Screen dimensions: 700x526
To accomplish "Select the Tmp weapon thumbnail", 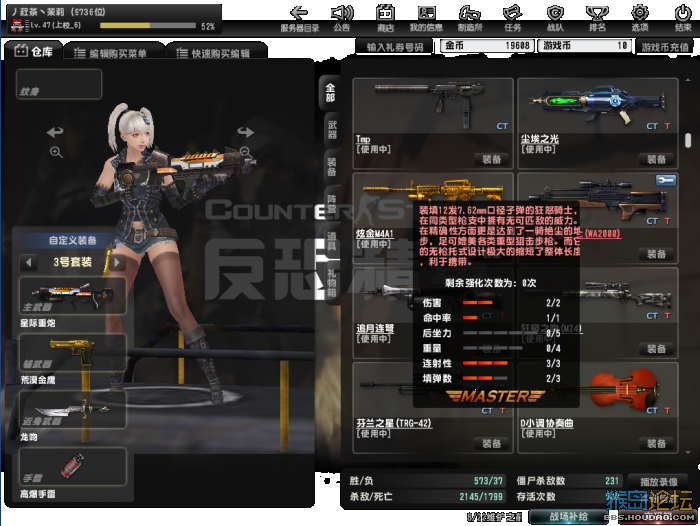I will point(431,104).
